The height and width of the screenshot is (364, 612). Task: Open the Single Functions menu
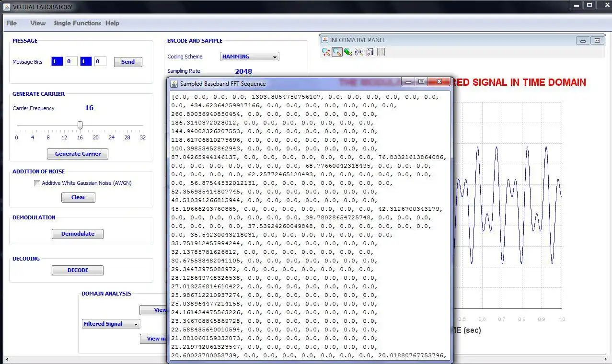click(77, 23)
